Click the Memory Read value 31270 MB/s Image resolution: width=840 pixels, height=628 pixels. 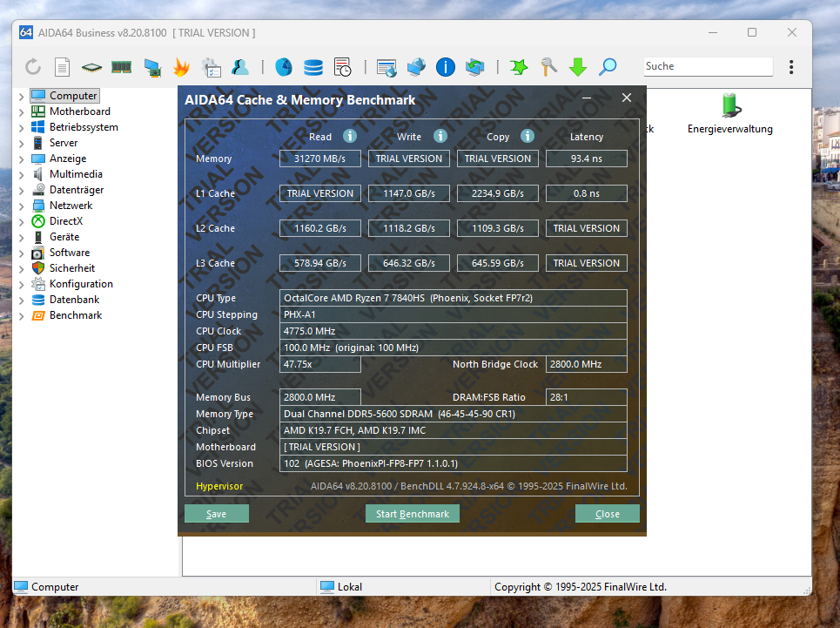(x=319, y=159)
